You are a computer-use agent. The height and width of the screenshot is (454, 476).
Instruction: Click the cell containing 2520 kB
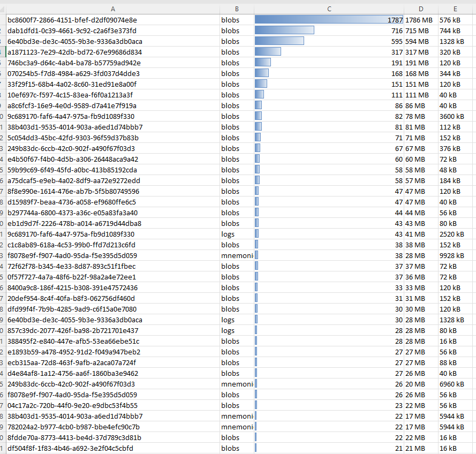[x=455, y=234]
